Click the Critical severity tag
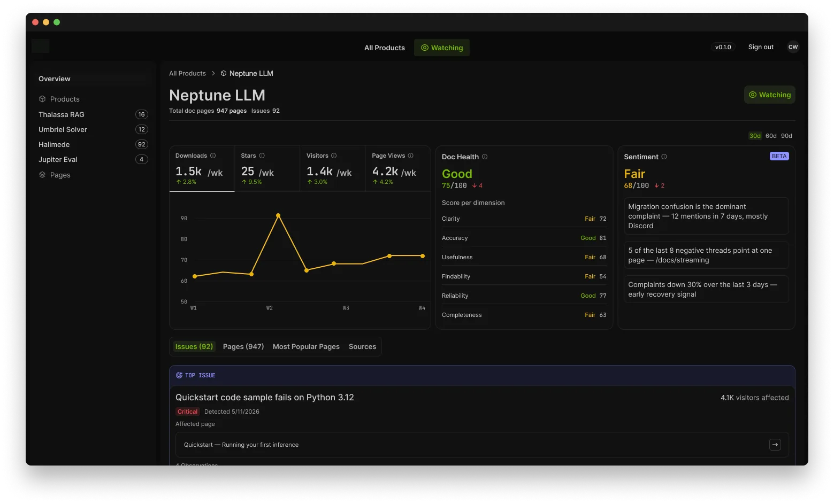 click(x=188, y=412)
